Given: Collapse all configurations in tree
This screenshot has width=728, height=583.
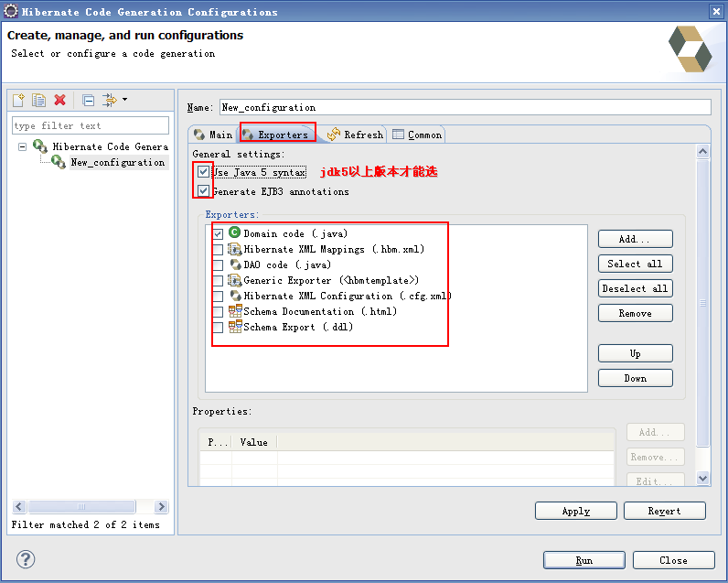Looking at the screenshot, I should pyautogui.click(x=88, y=100).
